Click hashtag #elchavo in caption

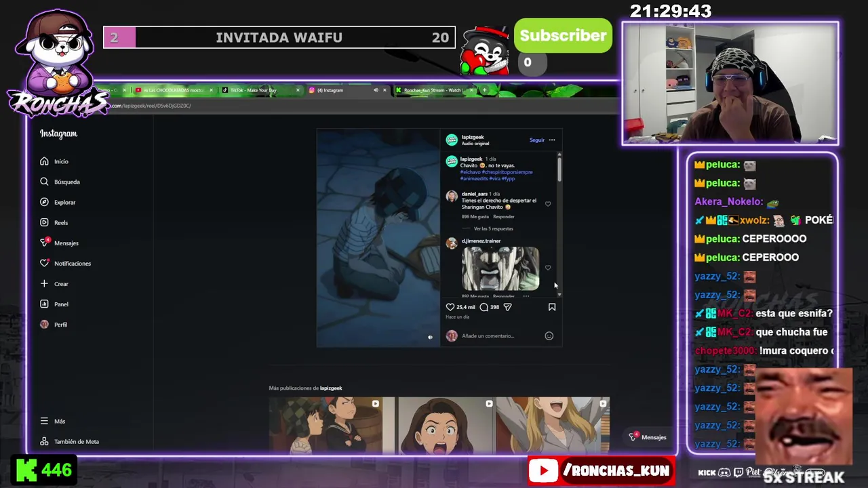click(x=471, y=172)
